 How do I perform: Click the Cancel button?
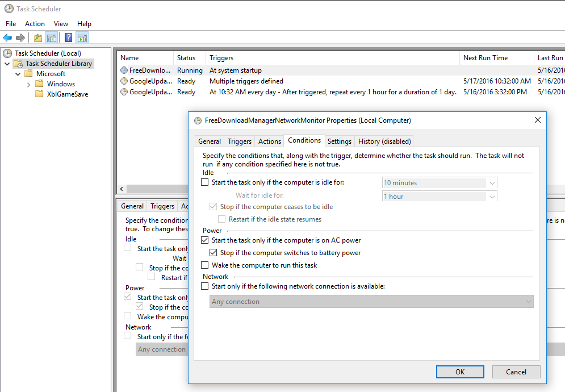tap(516, 372)
